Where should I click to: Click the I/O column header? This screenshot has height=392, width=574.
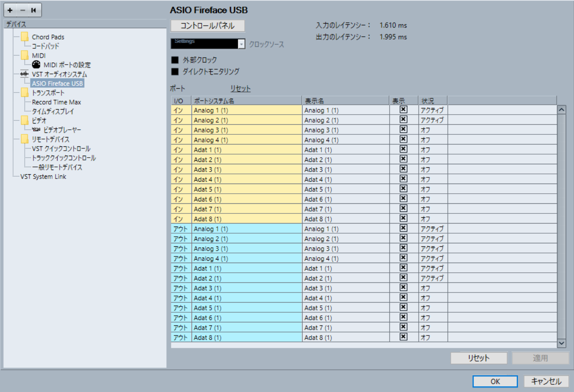point(181,101)
